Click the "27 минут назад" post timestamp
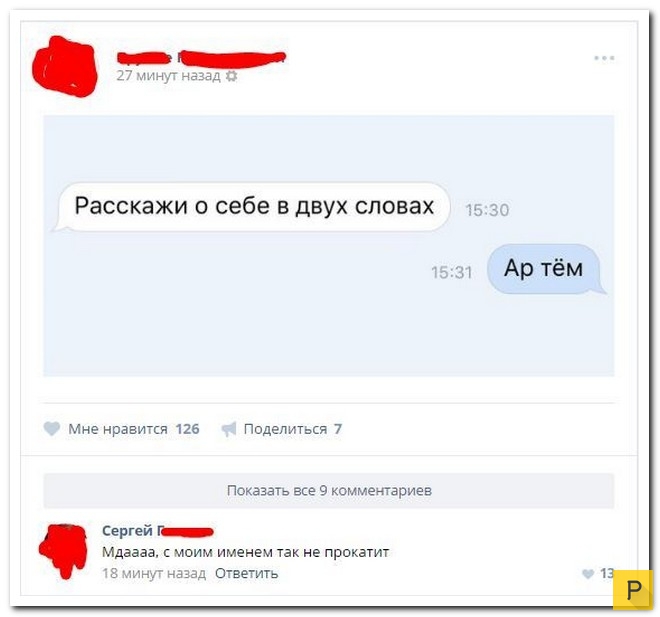 168,76
